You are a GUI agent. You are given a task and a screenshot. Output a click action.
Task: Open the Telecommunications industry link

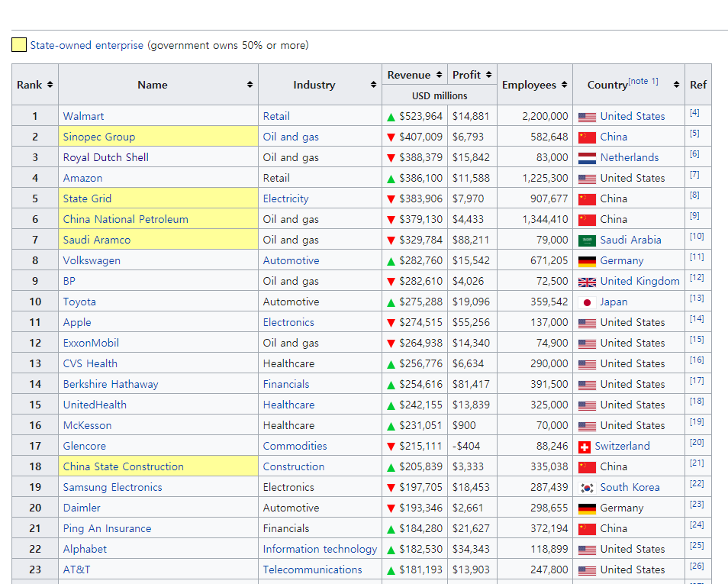(x=312, y=569)
